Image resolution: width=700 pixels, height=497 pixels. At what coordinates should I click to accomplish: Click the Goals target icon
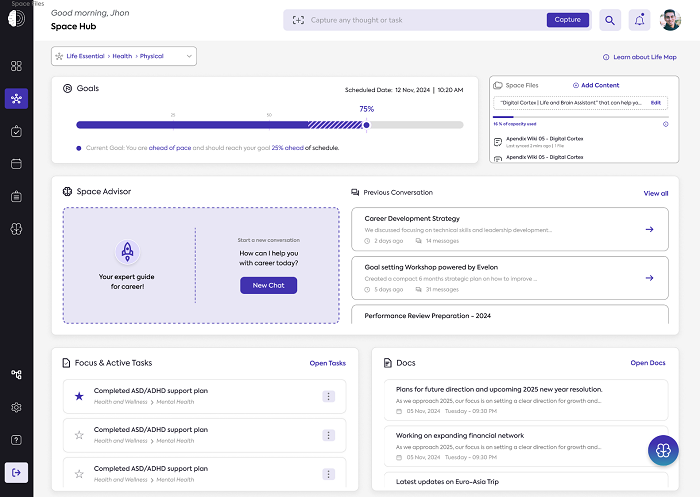tap(67, 88)
